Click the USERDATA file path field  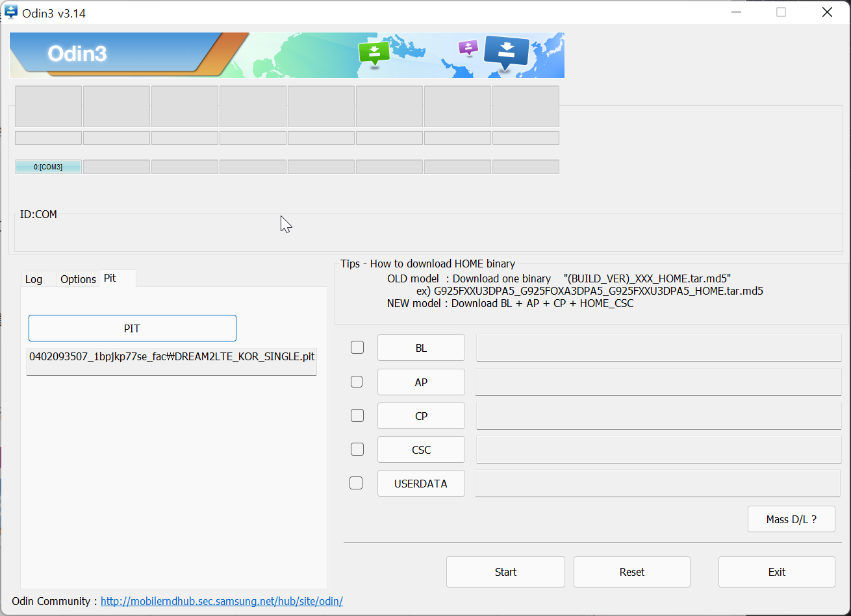point(659,484)
